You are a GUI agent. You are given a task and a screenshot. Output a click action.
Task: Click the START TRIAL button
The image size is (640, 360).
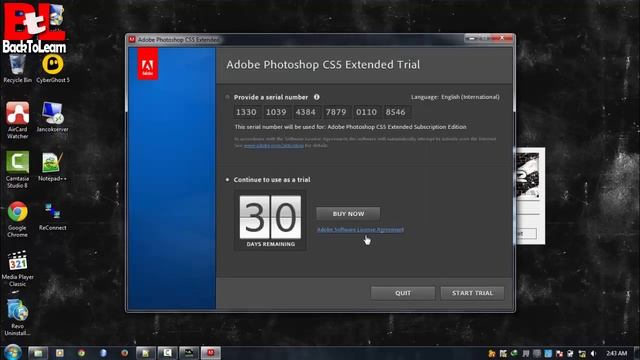(x=472, y=293)
